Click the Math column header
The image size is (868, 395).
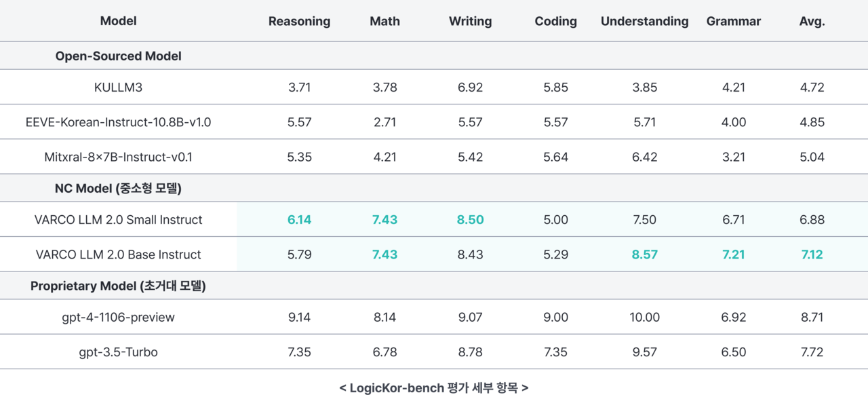click(x=384, y=21)
